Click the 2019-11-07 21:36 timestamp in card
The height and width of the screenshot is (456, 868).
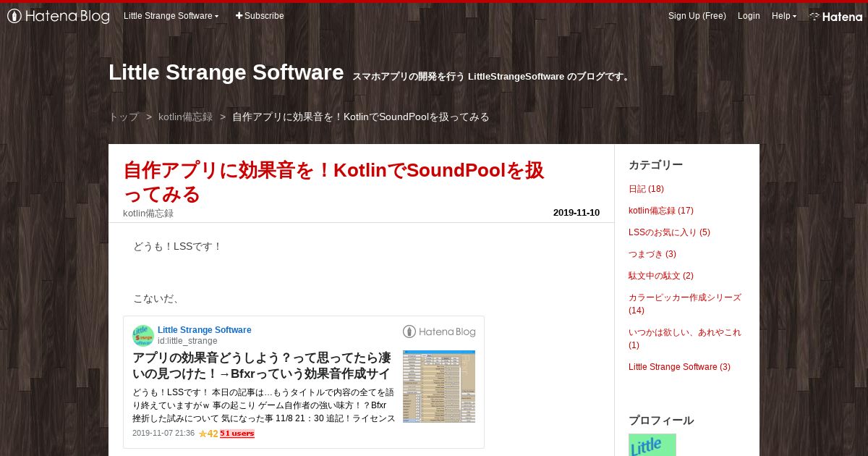tap(163, 433)
